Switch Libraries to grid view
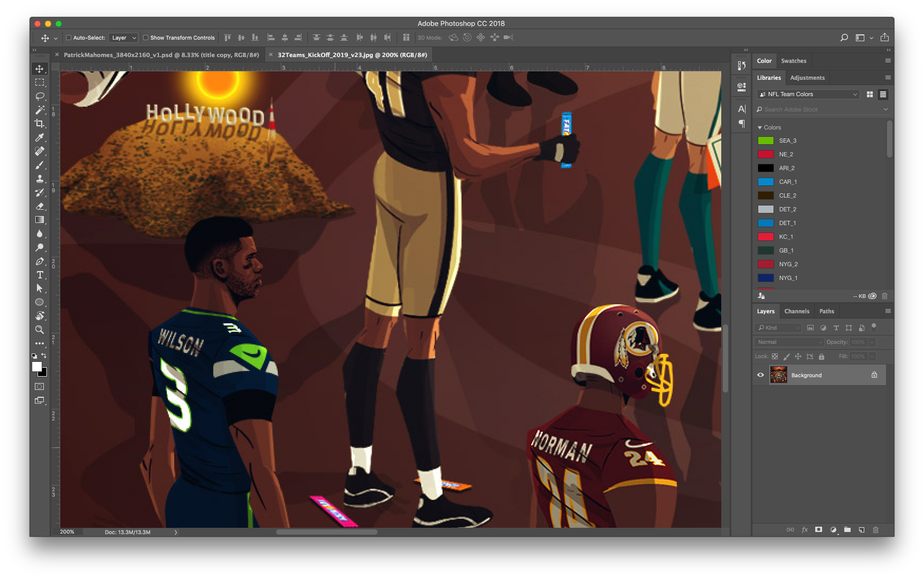Image resolution: width=924 pixels, height=579 pixels. pyautogui.click(x=870, y=94)
